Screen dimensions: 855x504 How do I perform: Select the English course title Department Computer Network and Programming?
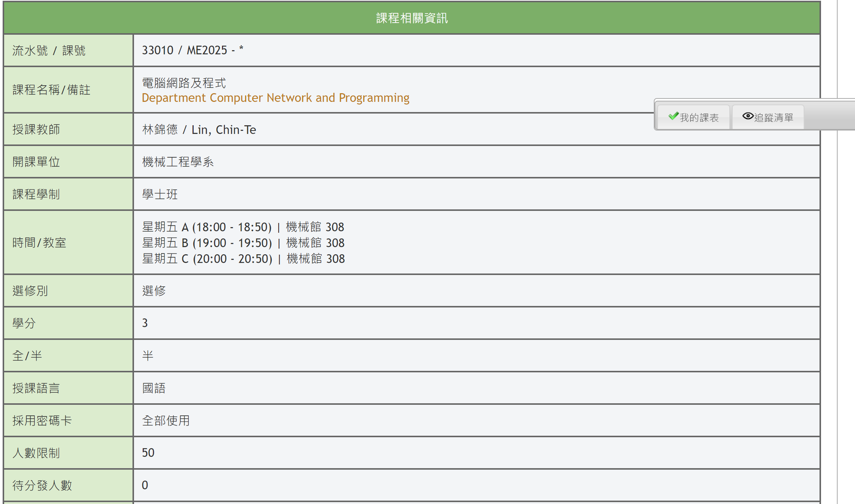pyautogui.click(x=275, y=98)
